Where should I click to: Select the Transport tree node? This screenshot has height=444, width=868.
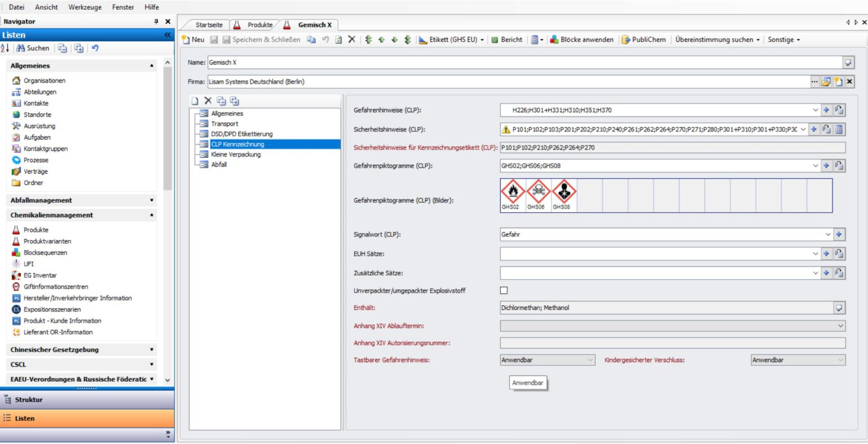point(224,124)
